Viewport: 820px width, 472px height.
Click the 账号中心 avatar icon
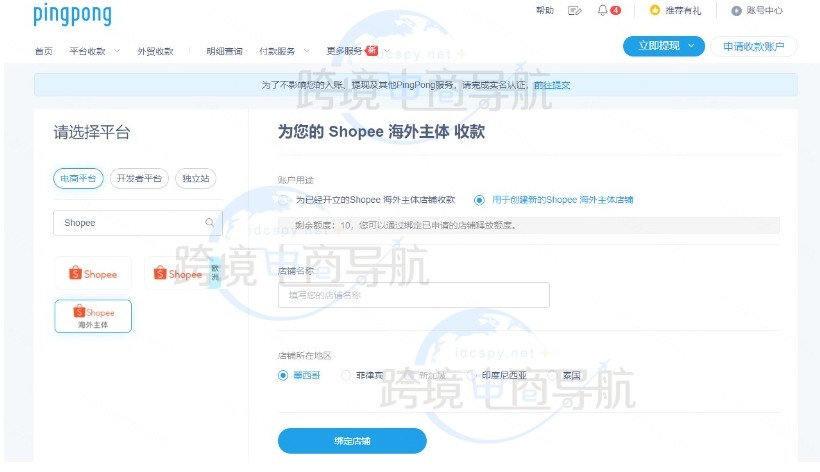point(736,10)
